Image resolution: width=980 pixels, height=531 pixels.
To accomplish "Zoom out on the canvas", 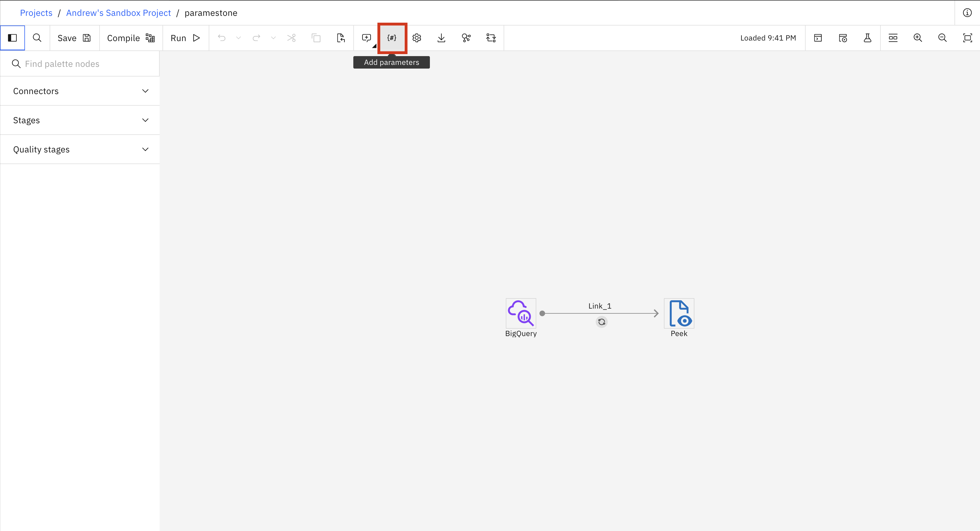I will [x=942, y=38].
